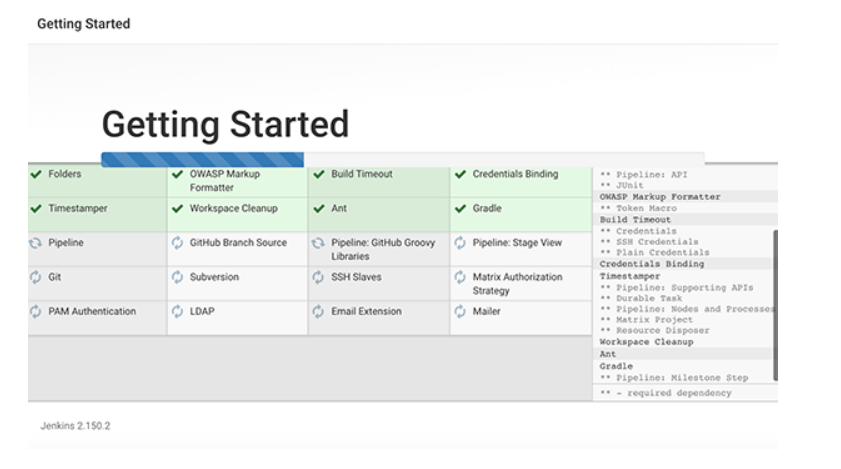Click the blue striped installation progress bar
This screenshot has height=469, width=841.
point(202,159)
